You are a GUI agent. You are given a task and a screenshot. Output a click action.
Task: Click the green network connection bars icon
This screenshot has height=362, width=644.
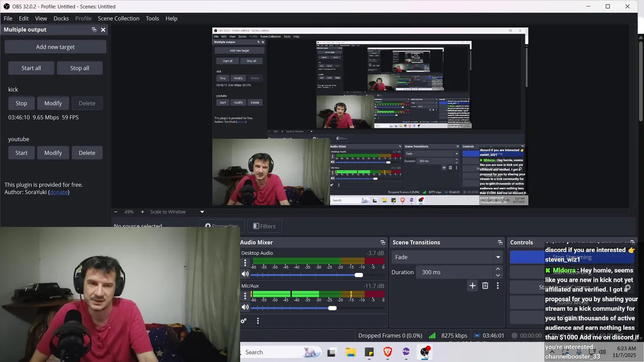click(x=432, y=335)
